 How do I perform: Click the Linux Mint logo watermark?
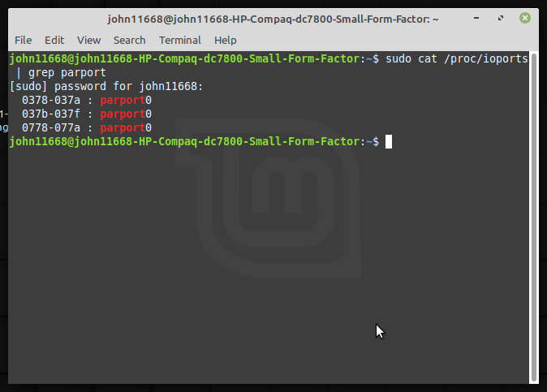268,197
